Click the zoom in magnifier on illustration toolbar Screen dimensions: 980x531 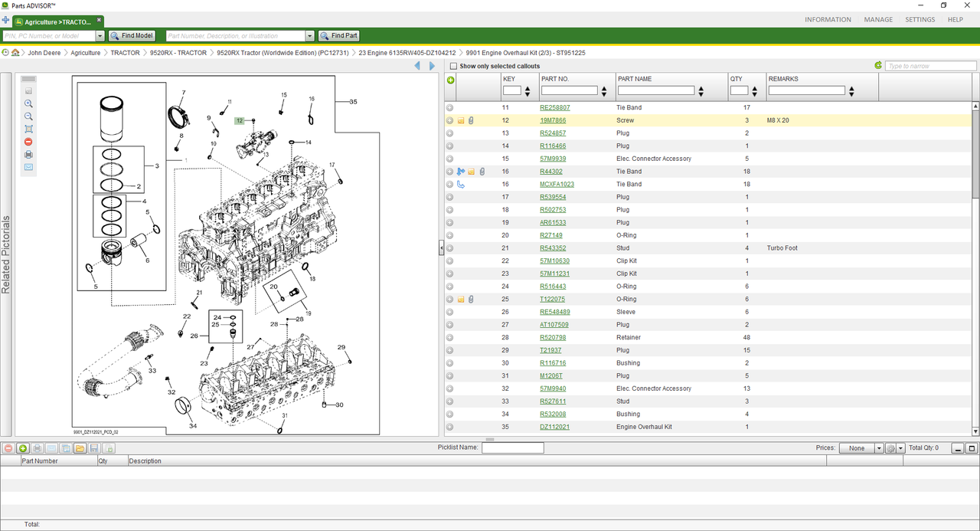28,103
